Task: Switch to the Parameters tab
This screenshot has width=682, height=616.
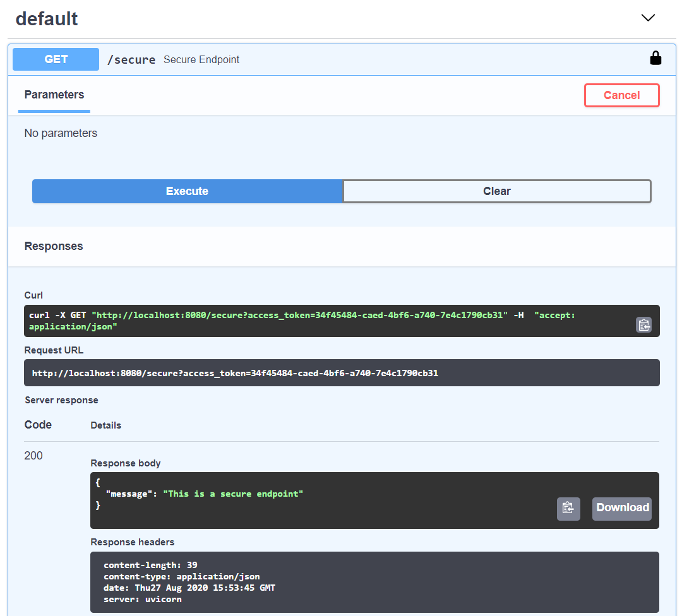Action: point(54,95)
